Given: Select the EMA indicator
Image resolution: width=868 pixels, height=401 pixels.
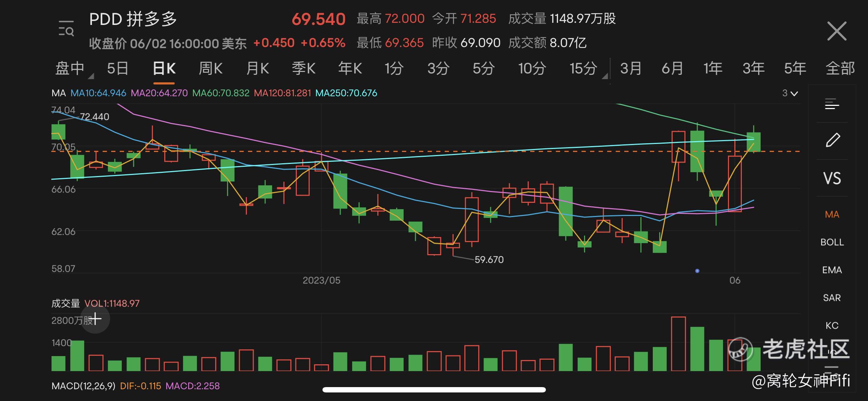Looking at the screenshot, I should [x=832, y=270].
